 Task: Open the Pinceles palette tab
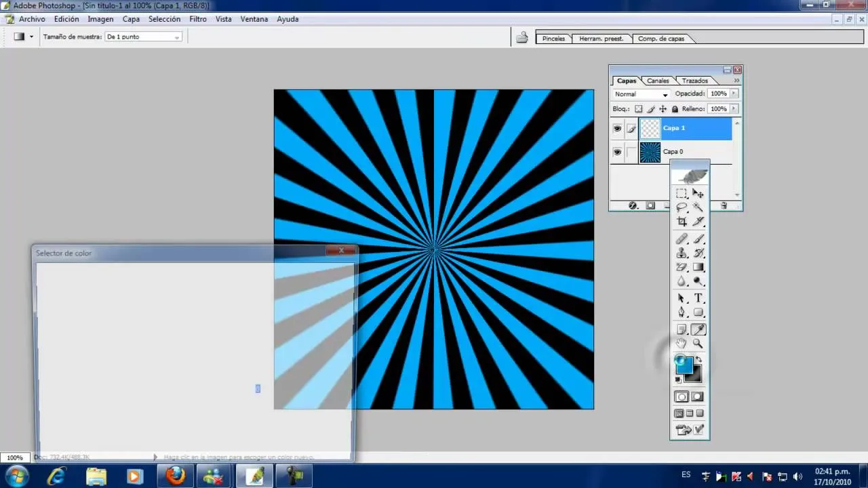pyautogui.click(x=553, y=39)
